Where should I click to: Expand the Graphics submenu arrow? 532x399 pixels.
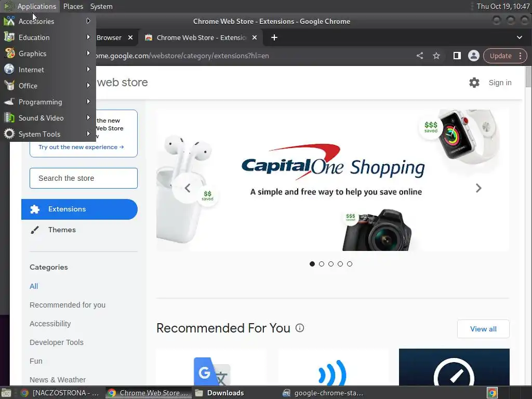point(88,54)
